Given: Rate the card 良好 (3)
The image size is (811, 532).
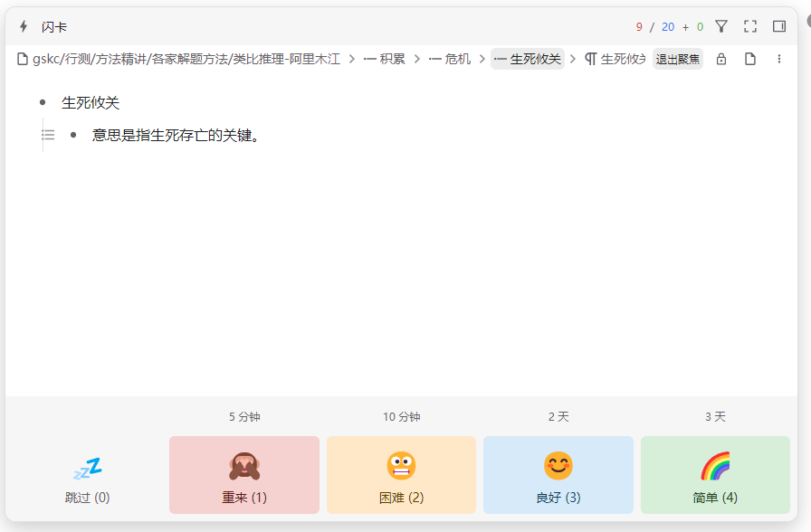Looking at the screenshot, I should pos(558,475).
